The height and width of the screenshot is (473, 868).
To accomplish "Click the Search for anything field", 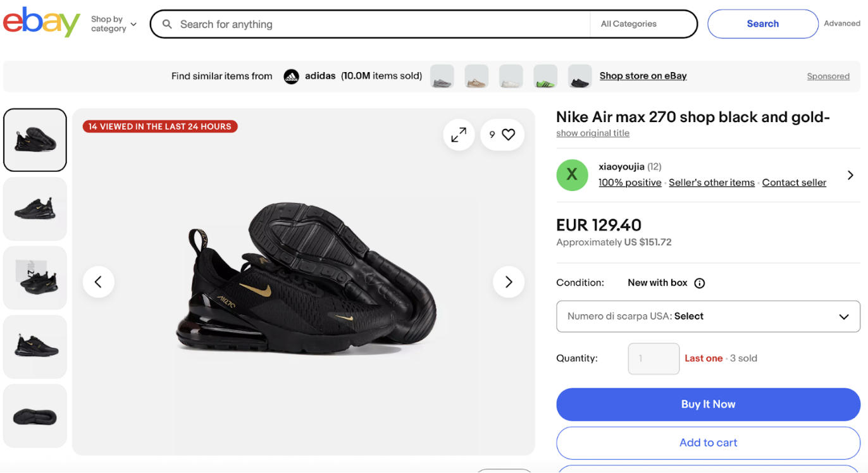I will pos(380,24).
